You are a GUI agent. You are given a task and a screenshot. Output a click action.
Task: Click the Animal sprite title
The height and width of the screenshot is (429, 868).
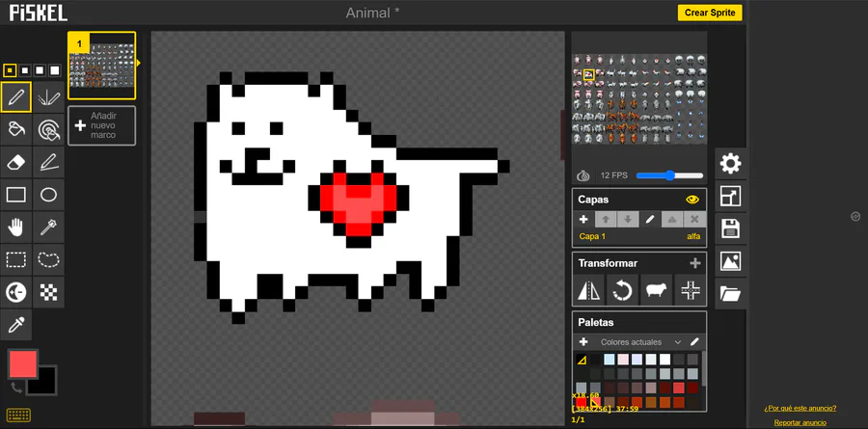tap(372, 13)
